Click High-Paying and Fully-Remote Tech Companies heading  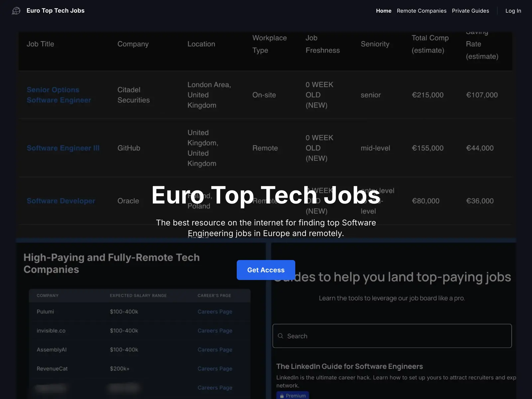click(111, 263)
